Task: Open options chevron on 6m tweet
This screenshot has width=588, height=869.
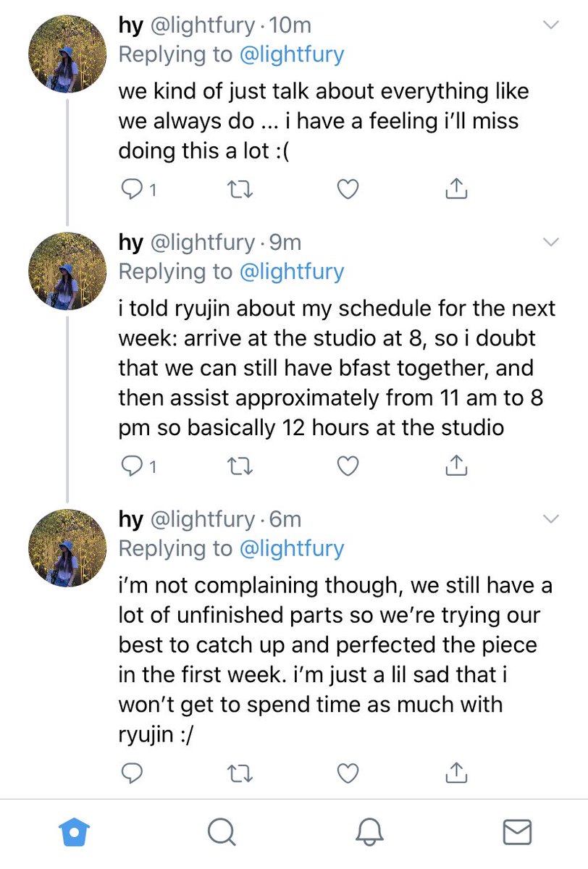Action: coord(552,519)
